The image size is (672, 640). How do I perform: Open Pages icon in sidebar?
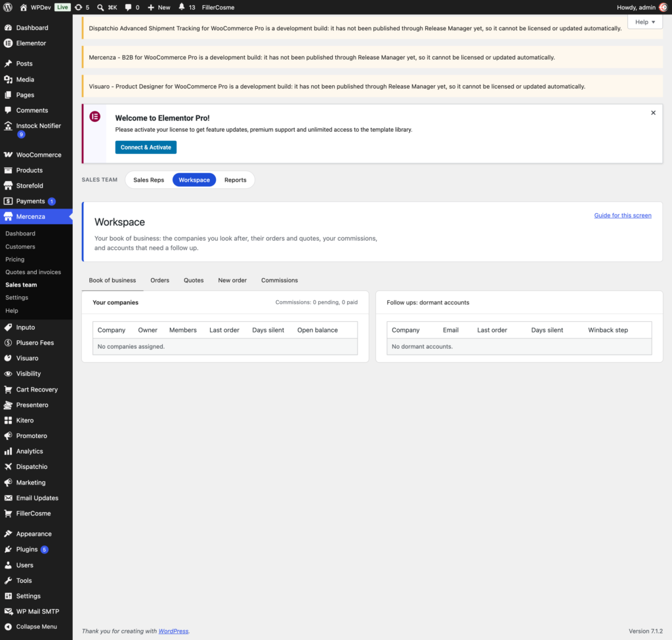point(8,94)
